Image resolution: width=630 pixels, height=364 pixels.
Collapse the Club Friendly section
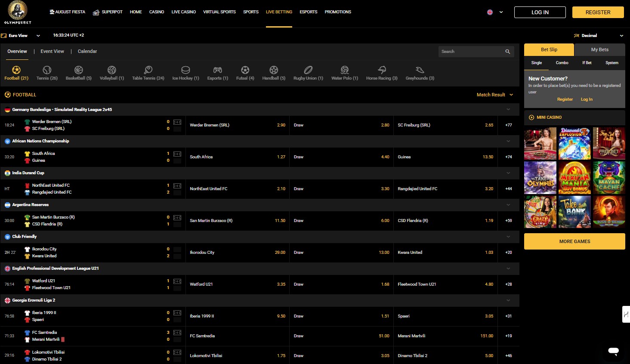pos(508,237)
